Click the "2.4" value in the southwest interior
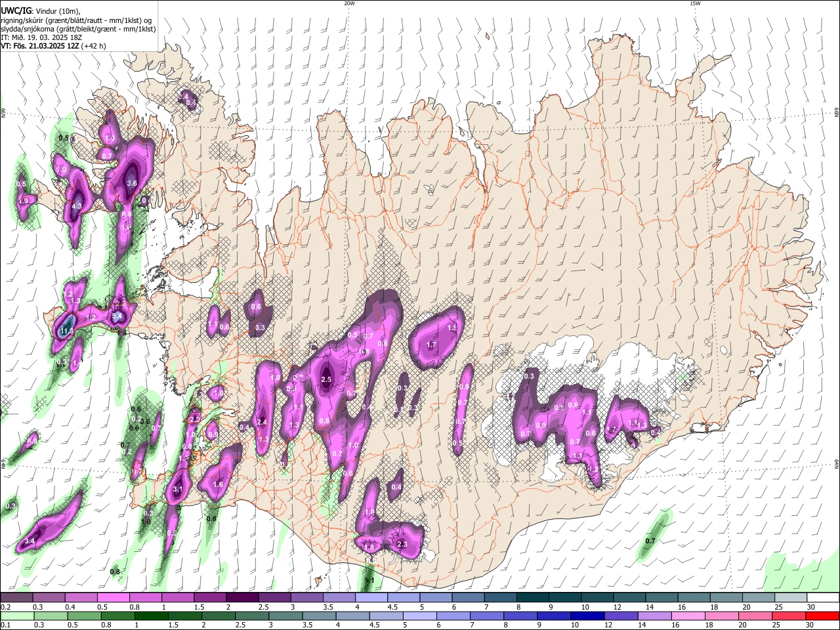The image size is (840, 630). (262, 422)
